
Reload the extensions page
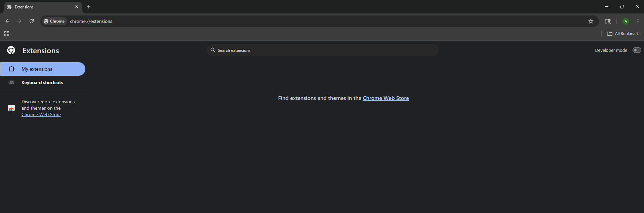tap(32, 21)
